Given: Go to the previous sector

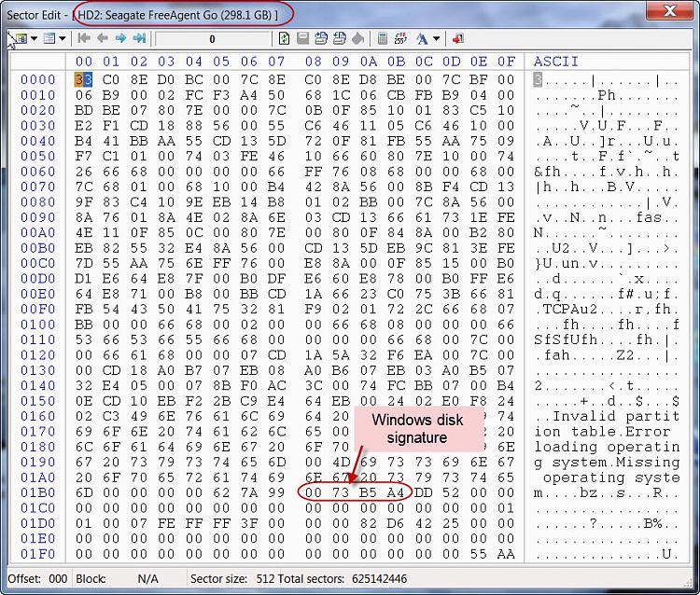Looking at the screenshot, I should (x=103, y=39).
